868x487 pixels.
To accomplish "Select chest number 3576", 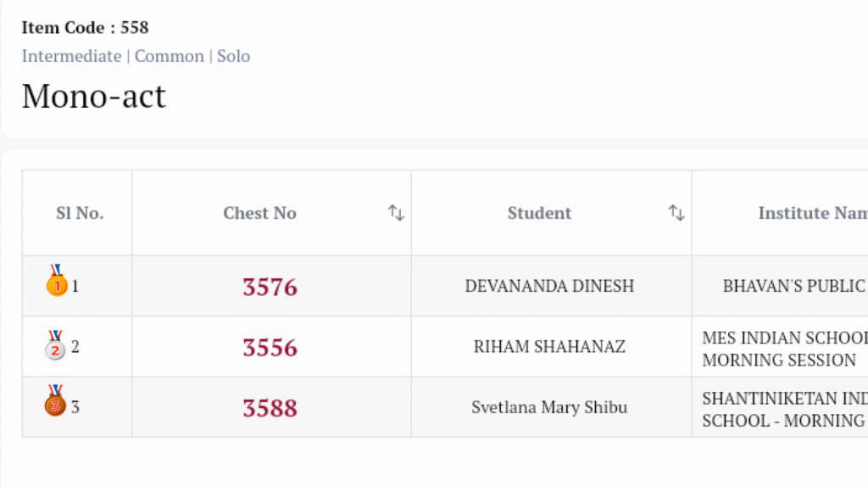I will (270, 287).
